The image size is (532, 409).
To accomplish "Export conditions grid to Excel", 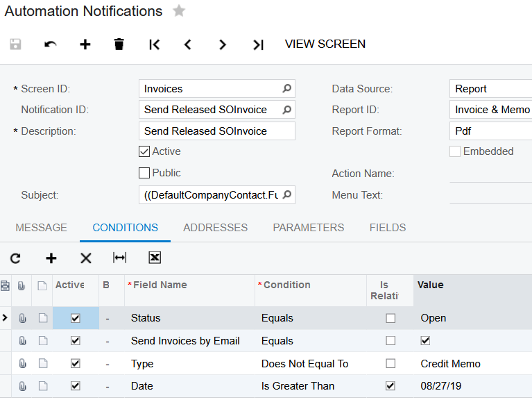I will tap(155, 258).
